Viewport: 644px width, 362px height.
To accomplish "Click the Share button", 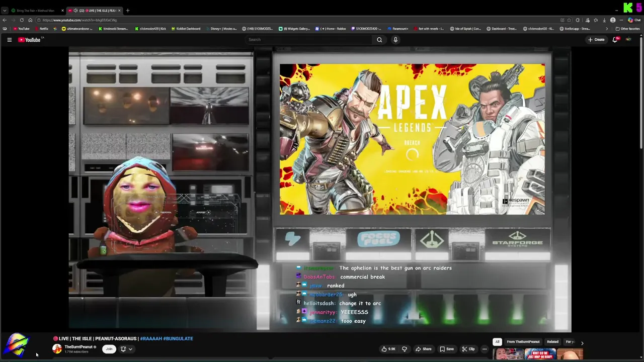I will coord(424,349).
